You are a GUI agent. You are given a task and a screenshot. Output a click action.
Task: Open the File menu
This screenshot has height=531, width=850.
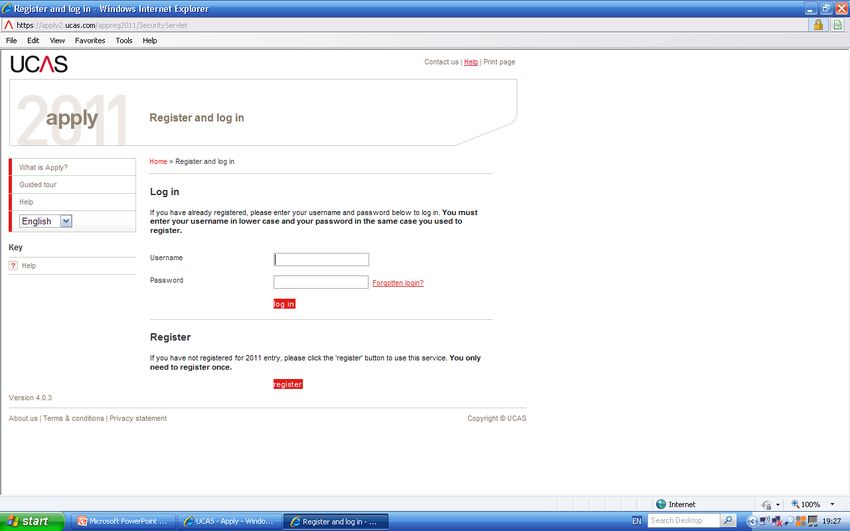click(x=11, y=41)
